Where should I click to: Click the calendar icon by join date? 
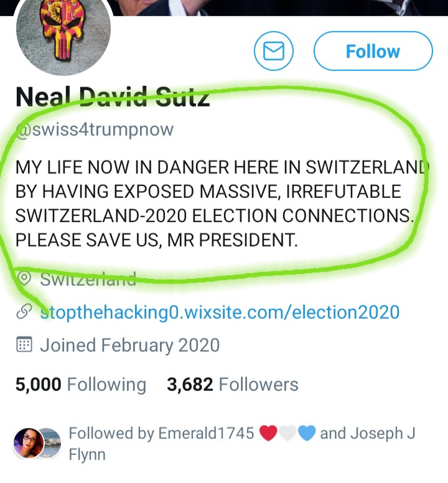[24, 345]
